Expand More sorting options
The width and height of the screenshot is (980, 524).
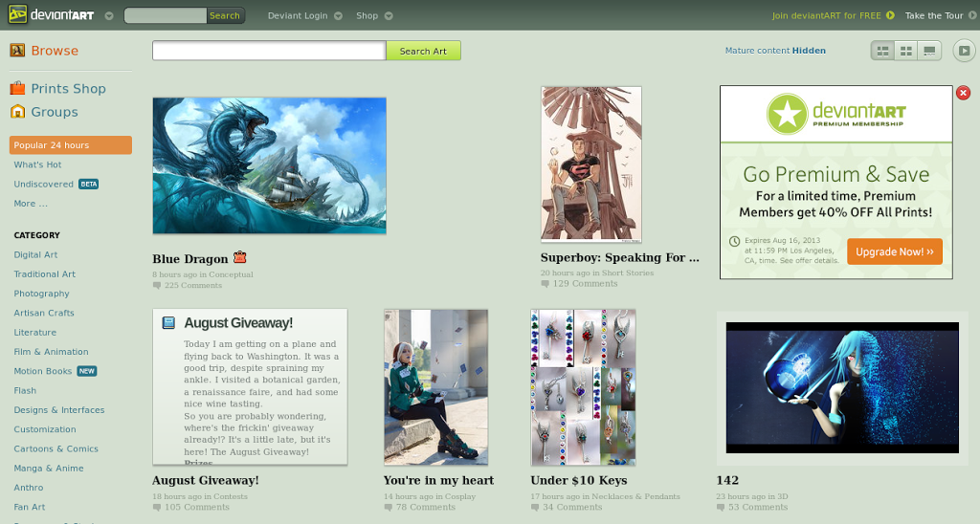31,204
